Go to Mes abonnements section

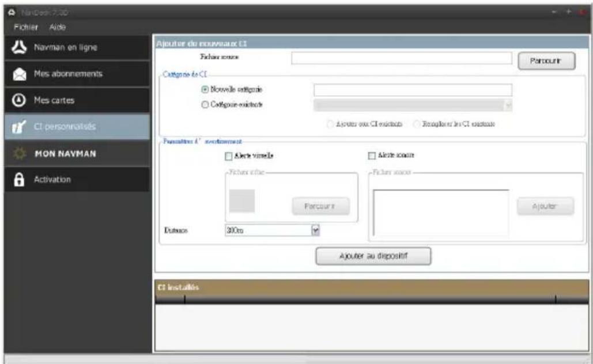(x=77, y=74)
